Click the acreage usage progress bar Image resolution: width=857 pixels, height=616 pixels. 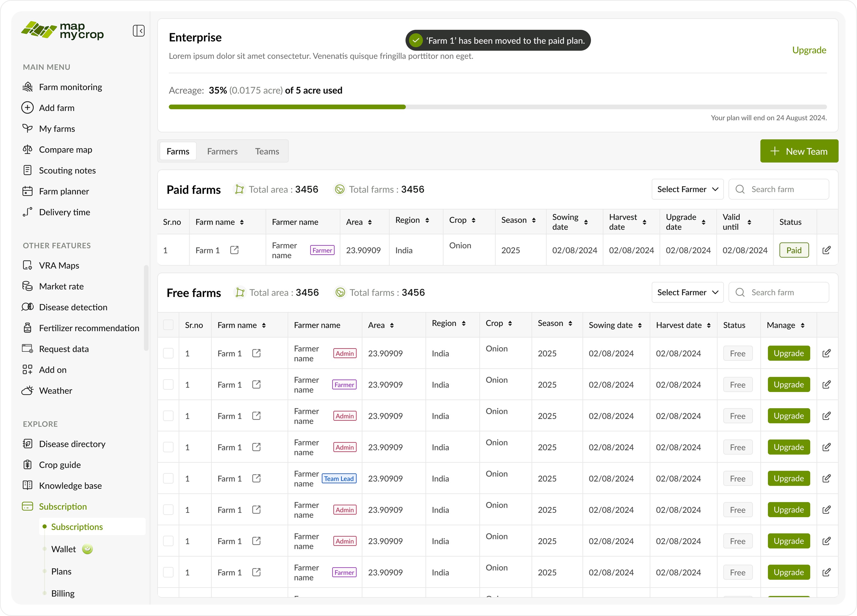(x=497, y=107)
